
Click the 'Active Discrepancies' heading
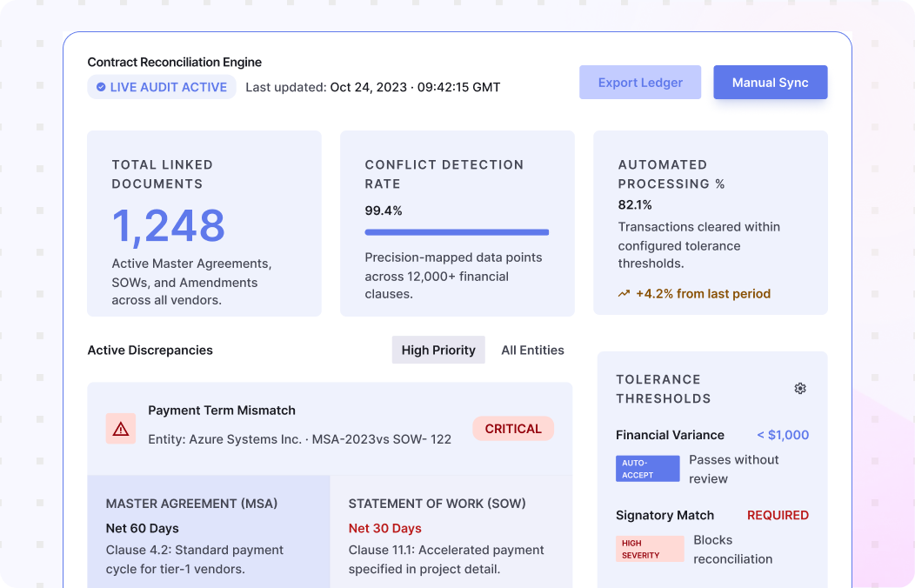pos(150,350)
